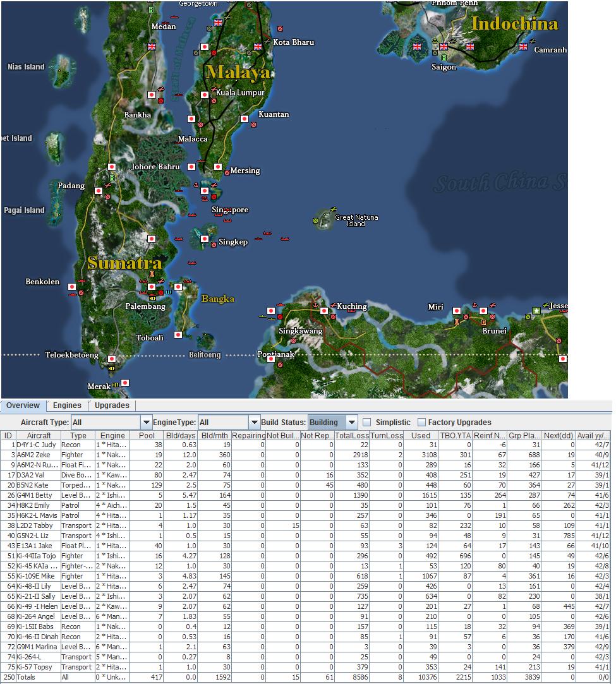Select the Japanese base flag at Kuantan
The height and width of the screenshot is (684, 616).
[x=245, y=119]
